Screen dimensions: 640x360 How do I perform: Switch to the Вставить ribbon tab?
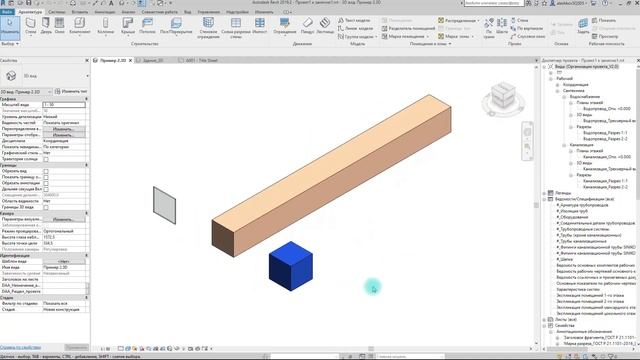(x=80, y=12)
